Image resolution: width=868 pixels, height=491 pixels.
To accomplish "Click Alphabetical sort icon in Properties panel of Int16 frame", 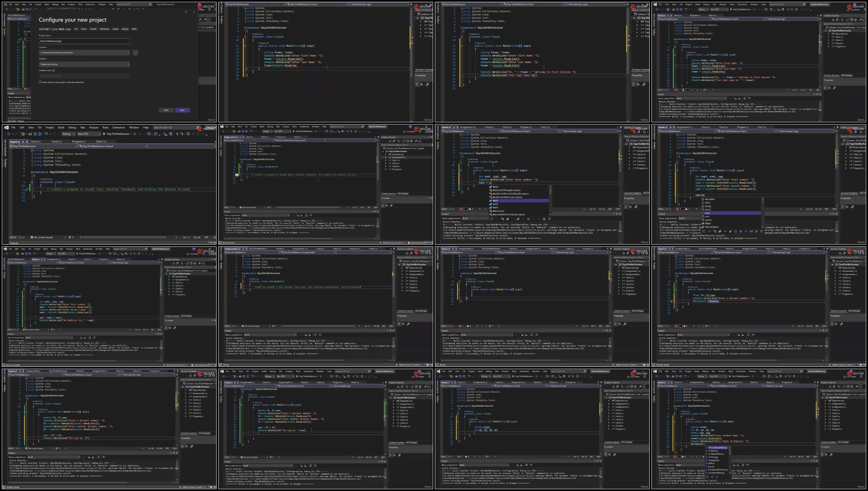I will tap(630, 207).
